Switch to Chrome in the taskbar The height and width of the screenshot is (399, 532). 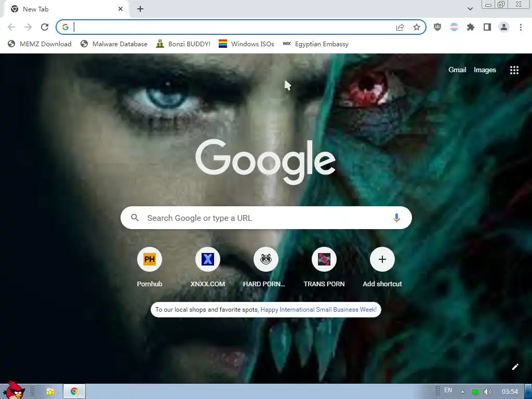[74, 392]
